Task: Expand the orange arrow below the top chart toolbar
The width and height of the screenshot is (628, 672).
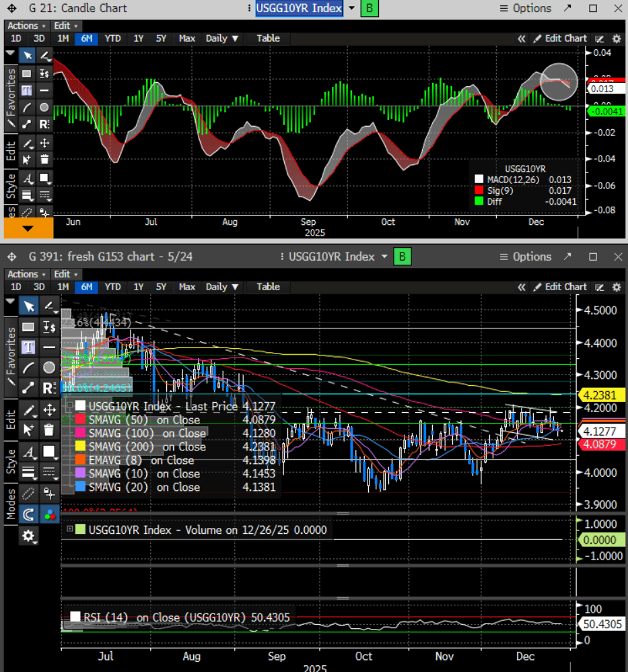Action: 28,229
